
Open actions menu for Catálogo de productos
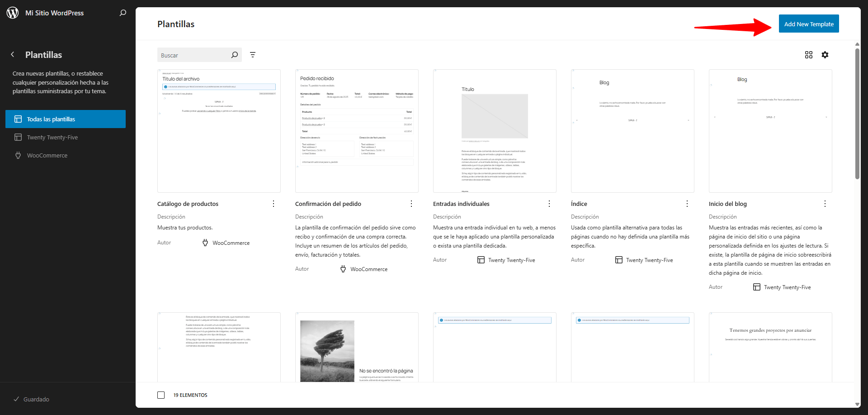(x=274, y=204)
